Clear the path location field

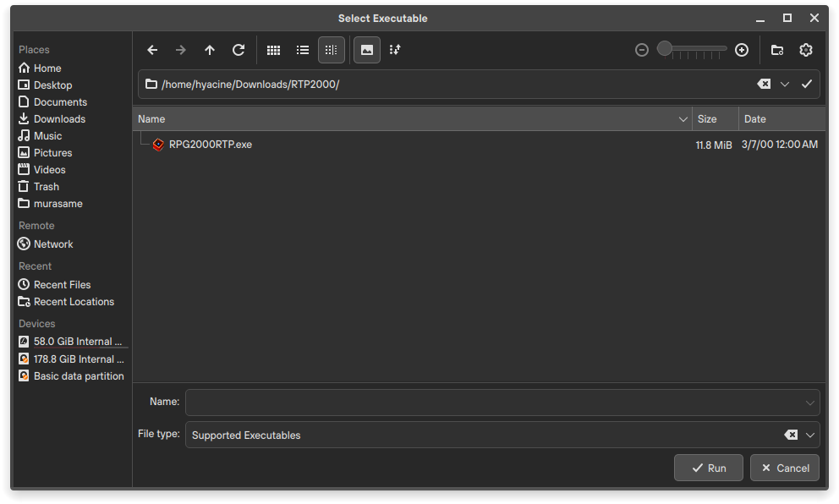click(763, 84)
